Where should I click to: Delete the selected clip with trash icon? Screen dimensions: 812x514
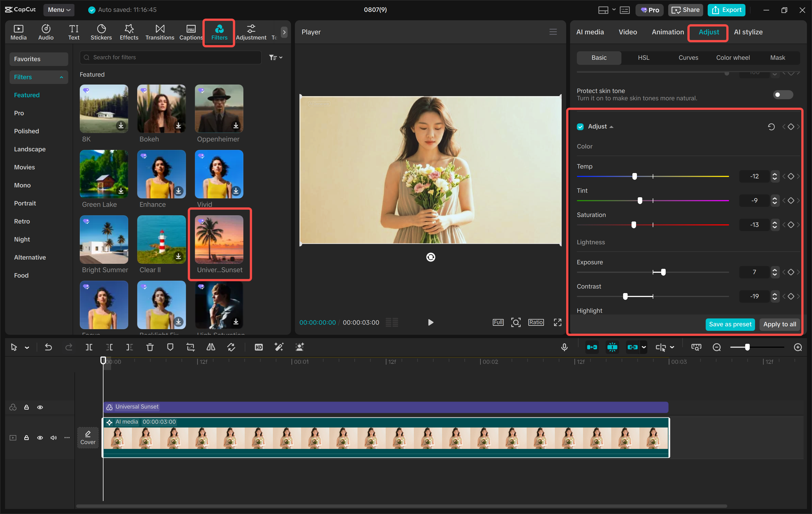coord(150,347)
